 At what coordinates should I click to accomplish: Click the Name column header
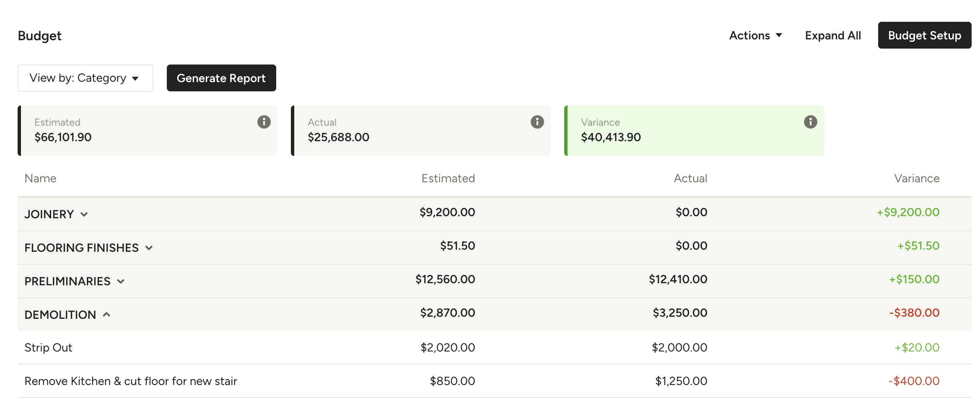click(40, 178)
